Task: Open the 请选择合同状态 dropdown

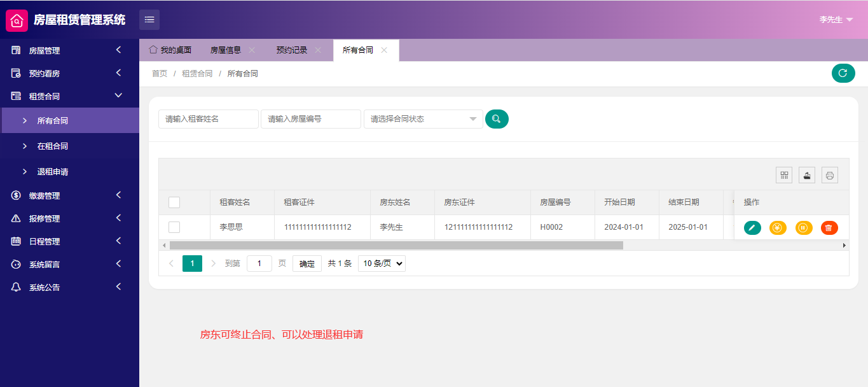Action: pyautogui.click(x=424, y=119)
